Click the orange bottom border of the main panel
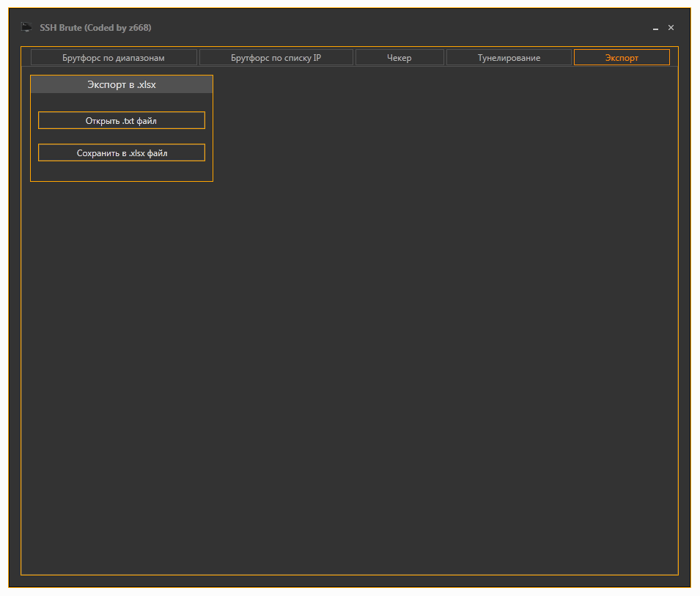 click(x=349, y=575)
